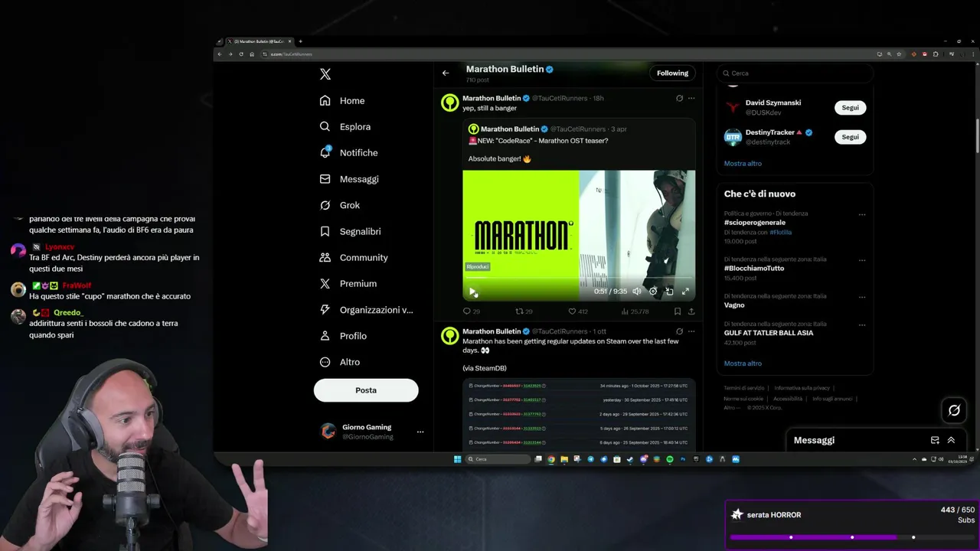Open the Vagno trend

click(734, 305)
